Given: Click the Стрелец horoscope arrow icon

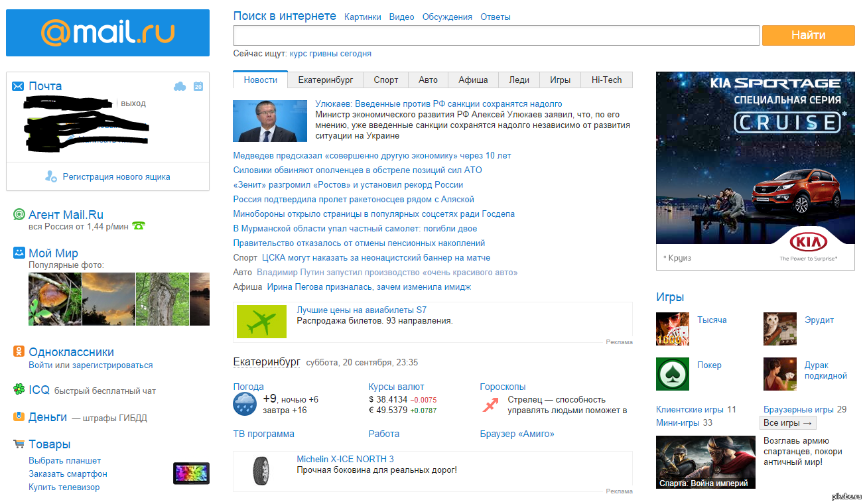Looking at the screenshot, I should coord(490,405).
